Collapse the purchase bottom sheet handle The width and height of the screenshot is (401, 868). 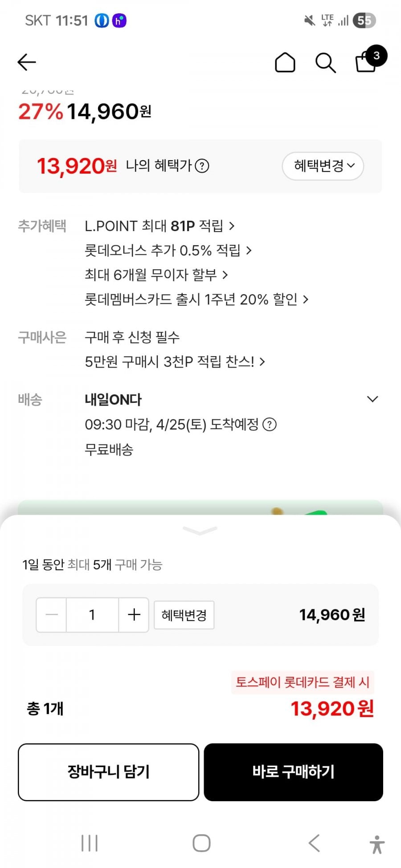tap(200, 530)
